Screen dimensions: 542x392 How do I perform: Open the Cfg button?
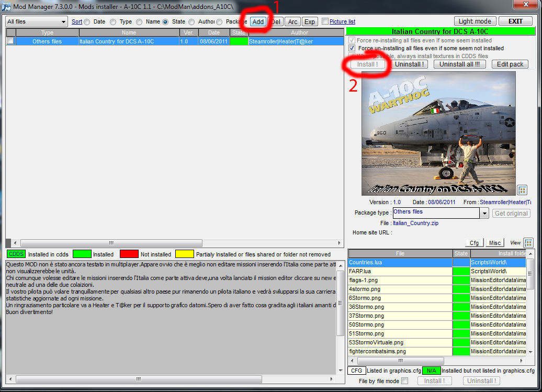pyautogui.click(x=474, y=243)
